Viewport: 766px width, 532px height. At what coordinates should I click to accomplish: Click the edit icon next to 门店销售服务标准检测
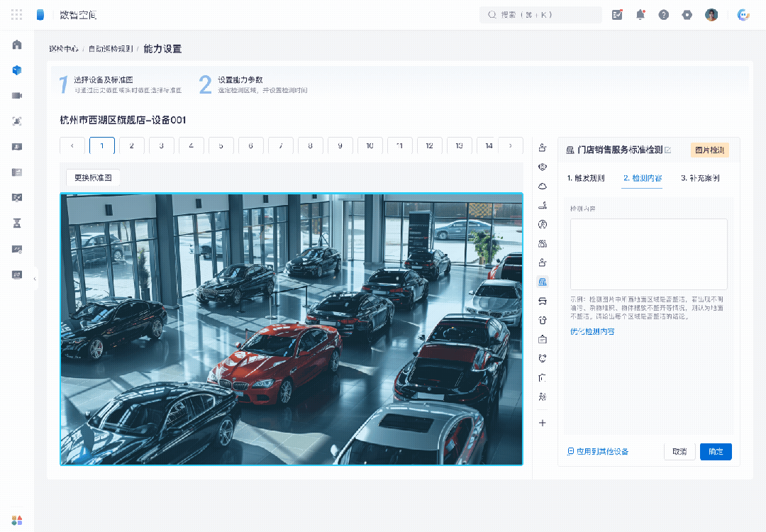668,150
